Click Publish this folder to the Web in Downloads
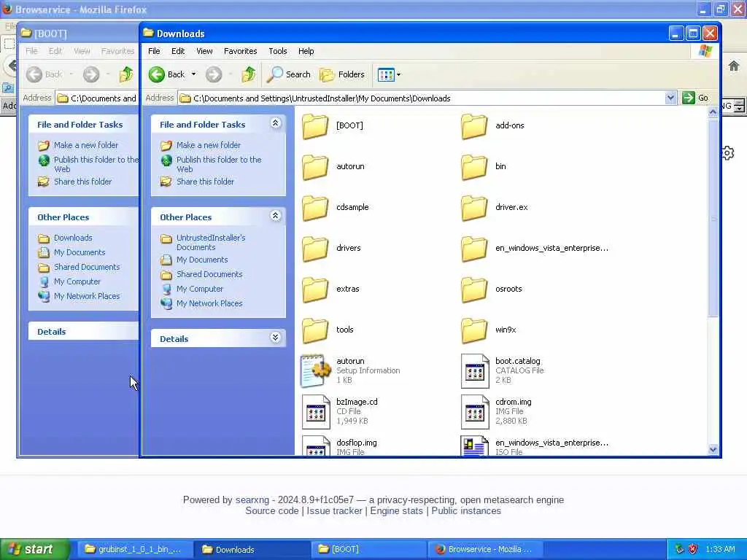This screenshot has height=560, width=747. [x=219, y=164]
